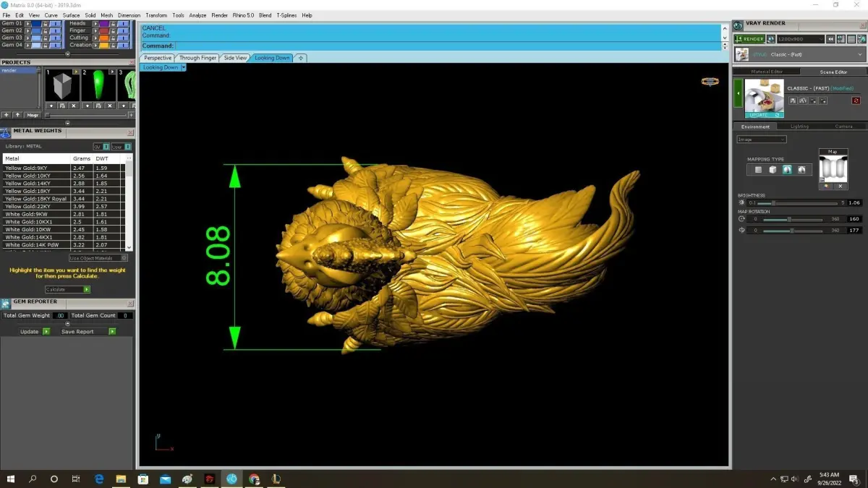Adjust the first Map Rotation slider
Viewport: 868px width, 488px height.
(x=792, y=219)
